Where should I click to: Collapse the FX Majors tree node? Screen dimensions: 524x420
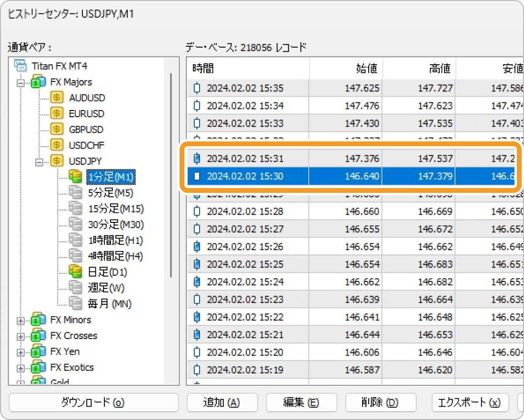(20, 83)
